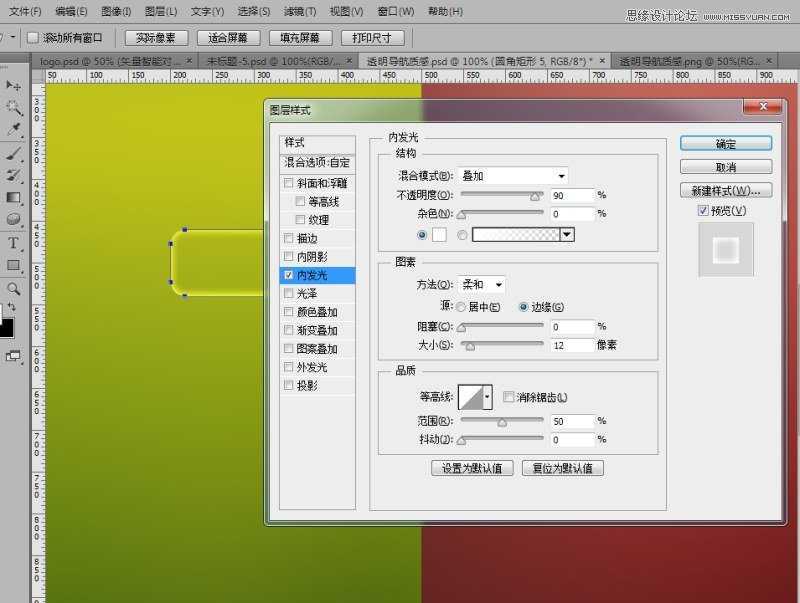
Task: Check the 消除锯齿 anti-aliasing option
Action: tap(508, 396)
